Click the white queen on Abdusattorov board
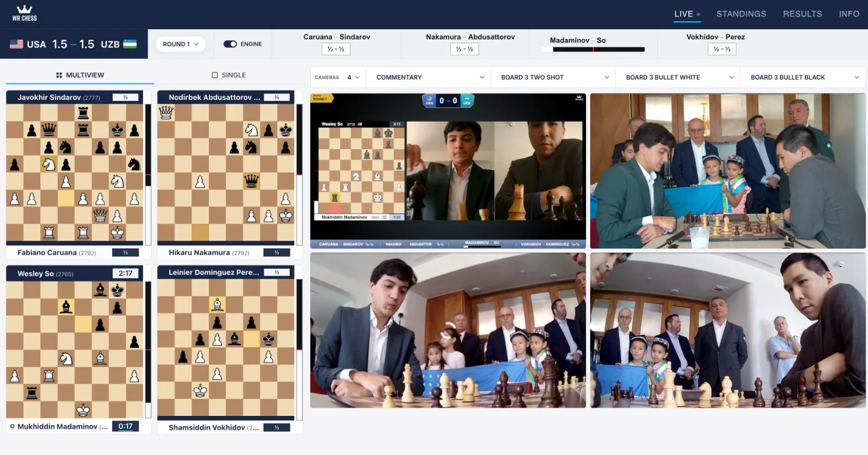Screen dimensions: 868x455 [165, 112]
